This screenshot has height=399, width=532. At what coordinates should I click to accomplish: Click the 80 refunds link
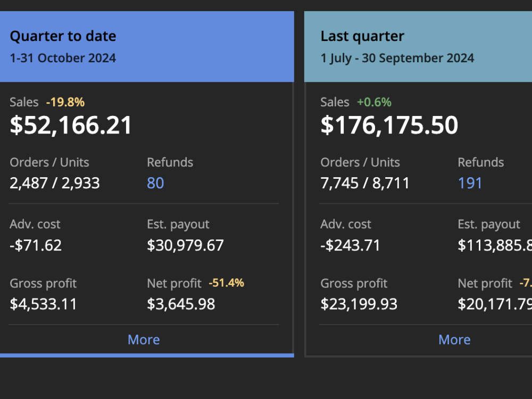pyautogui.click(x=155, y=183)
